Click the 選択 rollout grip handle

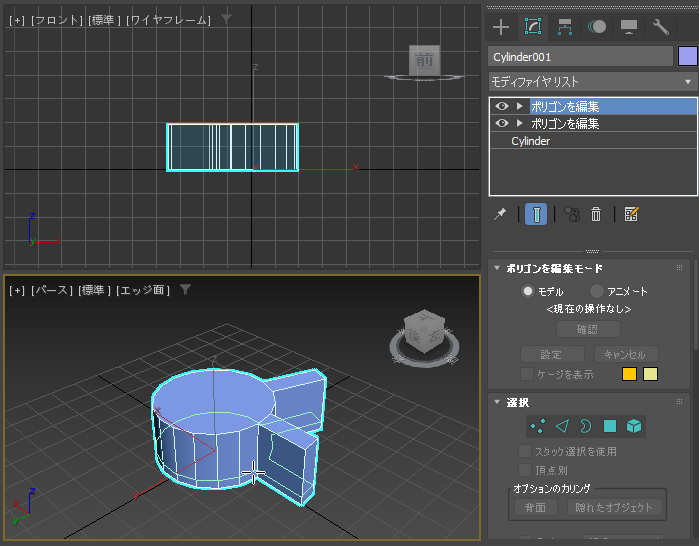[x=679, y=402]
